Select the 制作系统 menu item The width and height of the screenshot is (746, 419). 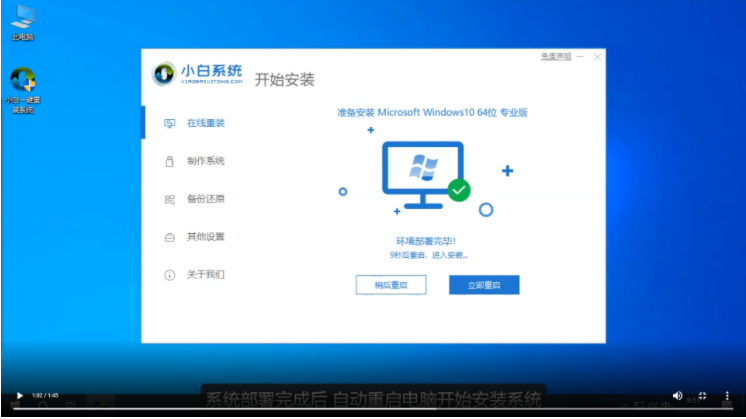205,161
